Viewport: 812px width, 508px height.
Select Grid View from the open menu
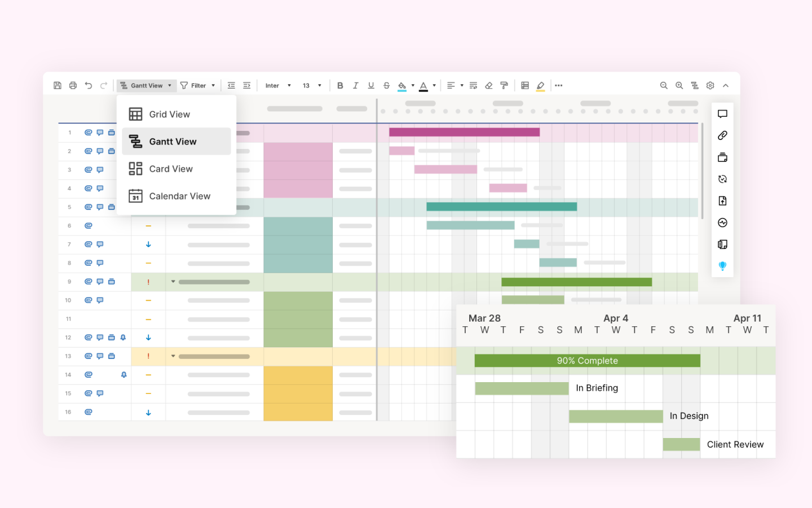169,113
